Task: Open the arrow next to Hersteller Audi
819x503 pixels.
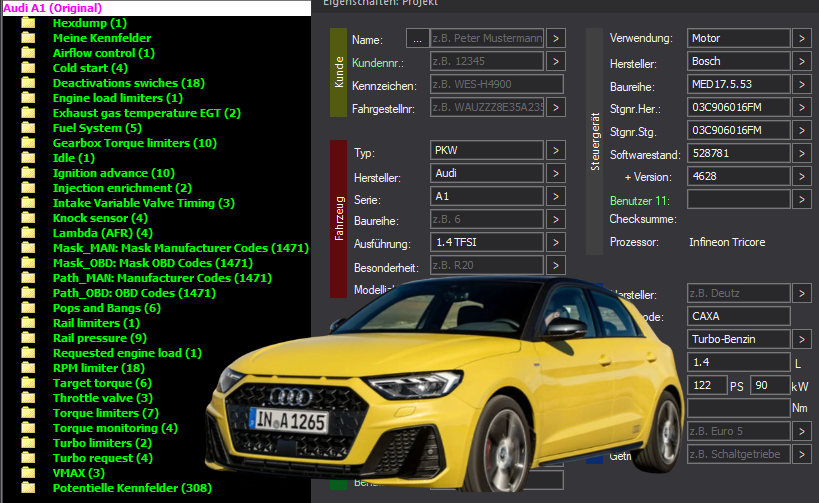Action: pos(556,173)
